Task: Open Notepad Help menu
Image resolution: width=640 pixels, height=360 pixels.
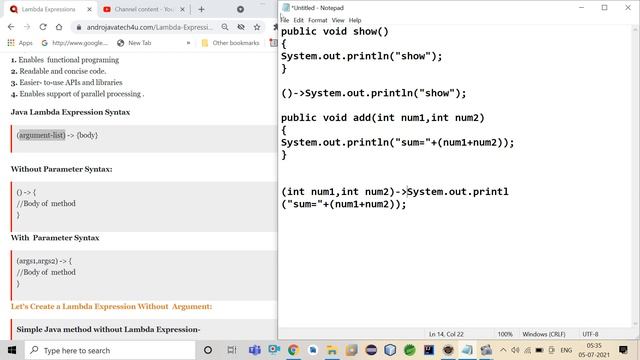Action: pos(355,20)
